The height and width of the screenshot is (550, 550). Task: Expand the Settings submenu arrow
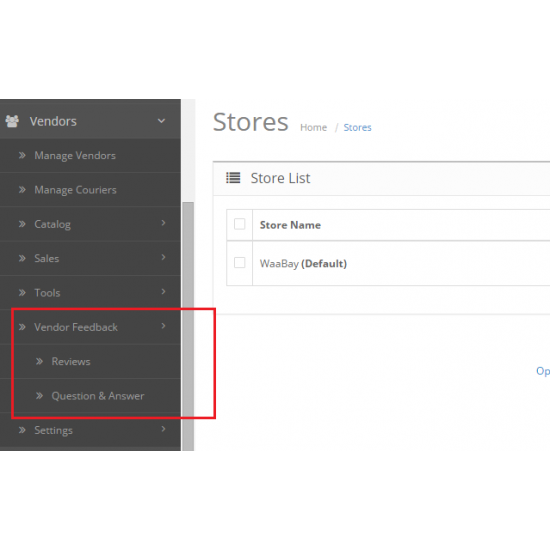(x=163, y=429)
